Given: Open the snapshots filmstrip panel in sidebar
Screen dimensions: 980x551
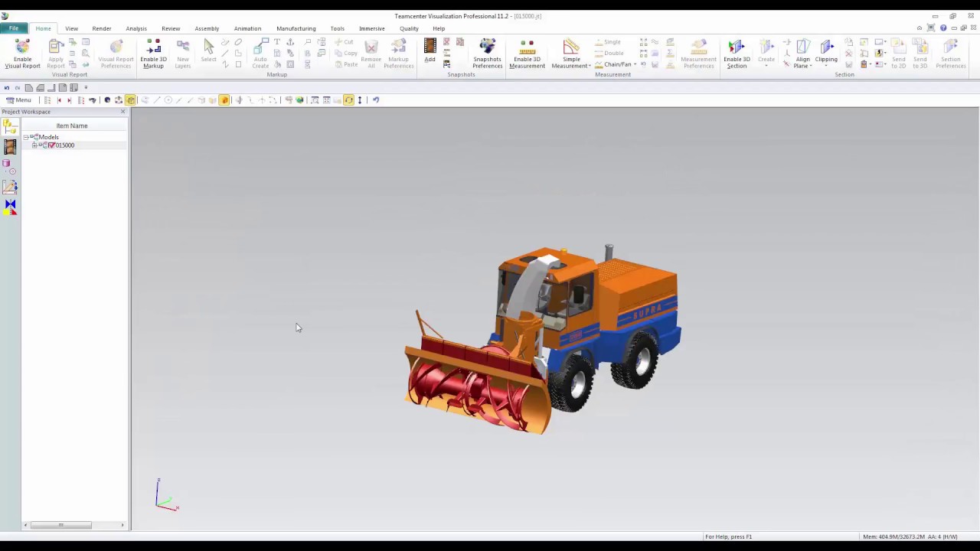Looking at the screenshot, I should [x=10, y=147].
